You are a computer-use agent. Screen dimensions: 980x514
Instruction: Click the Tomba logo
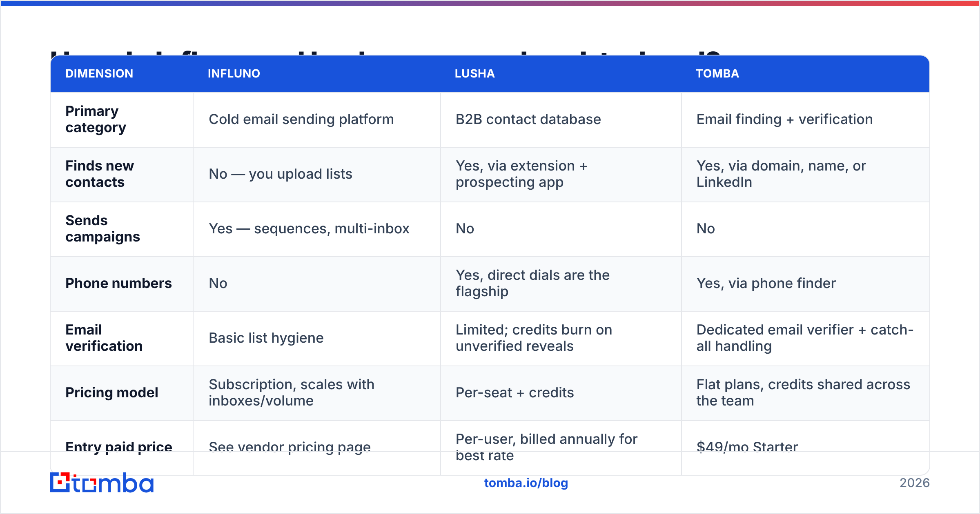click(x=102, y=483)
